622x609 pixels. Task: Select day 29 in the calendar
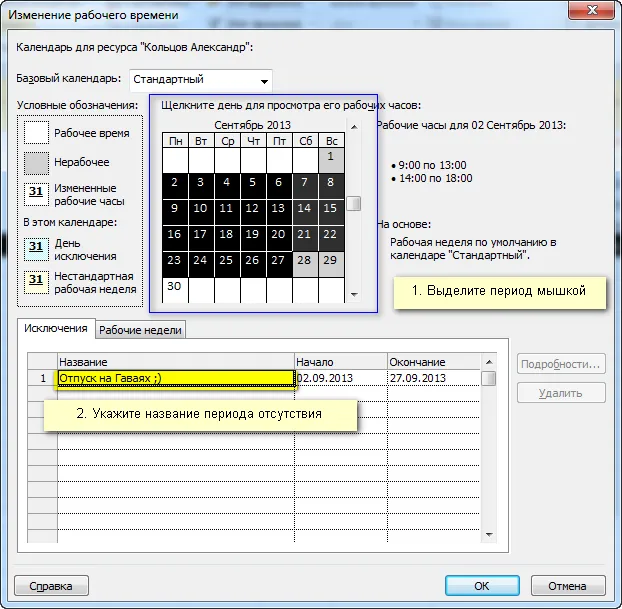[331, 264]
